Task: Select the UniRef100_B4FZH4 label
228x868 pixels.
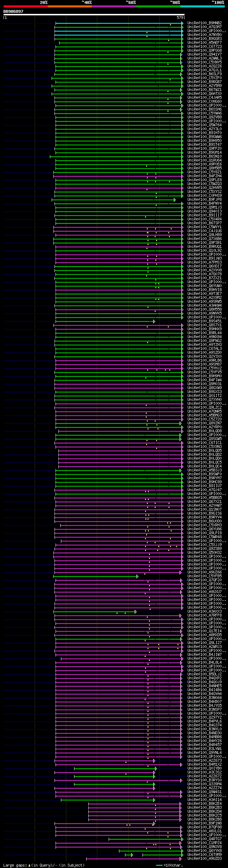Action: [x=204, y=176]
